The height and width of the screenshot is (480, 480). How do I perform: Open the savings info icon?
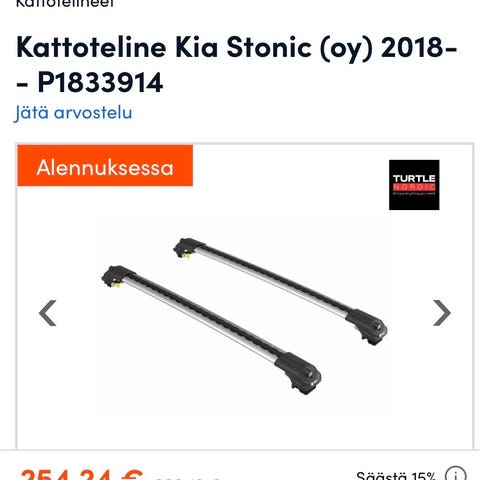tap(456, 474)
